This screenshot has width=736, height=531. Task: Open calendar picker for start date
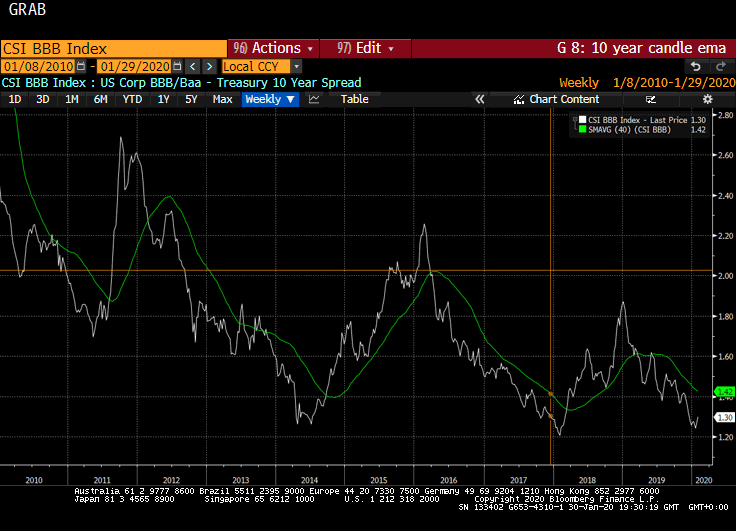[x=81, y=66]
